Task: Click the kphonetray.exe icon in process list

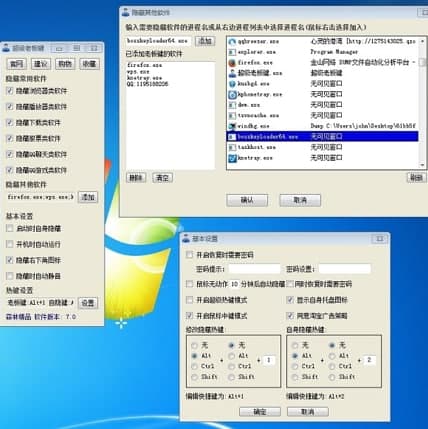Action: (x=232, y=94)
